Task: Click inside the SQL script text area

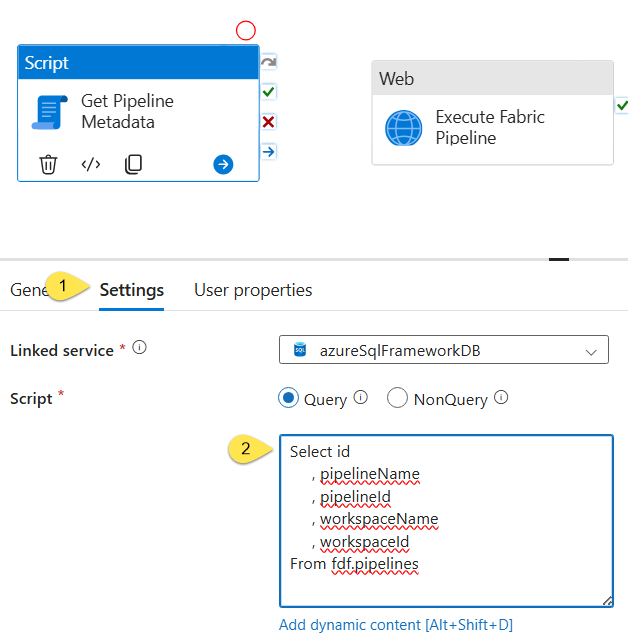Action: click(x=446, y=521)
